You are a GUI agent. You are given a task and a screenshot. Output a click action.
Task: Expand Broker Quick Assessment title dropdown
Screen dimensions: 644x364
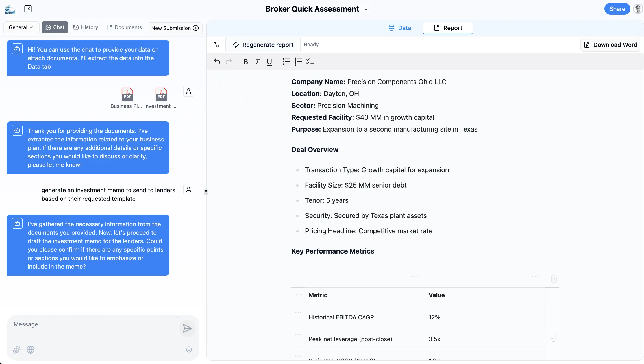click(366, 9)
